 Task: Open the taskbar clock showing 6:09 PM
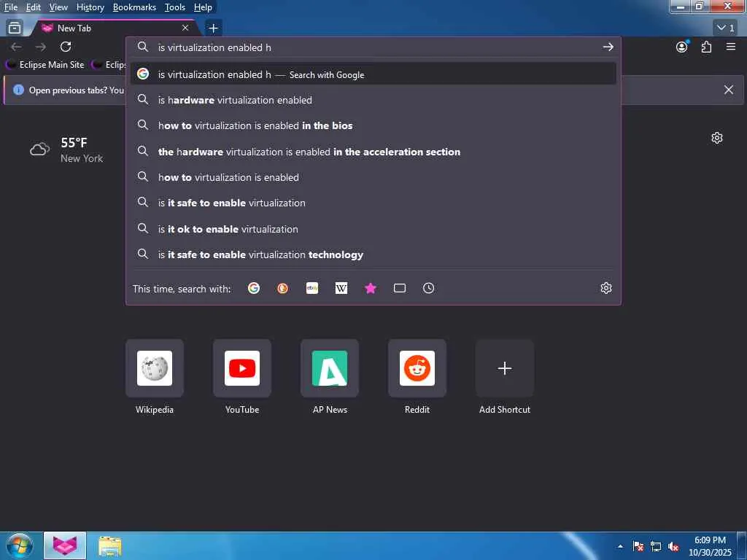[x=710, y=546]
